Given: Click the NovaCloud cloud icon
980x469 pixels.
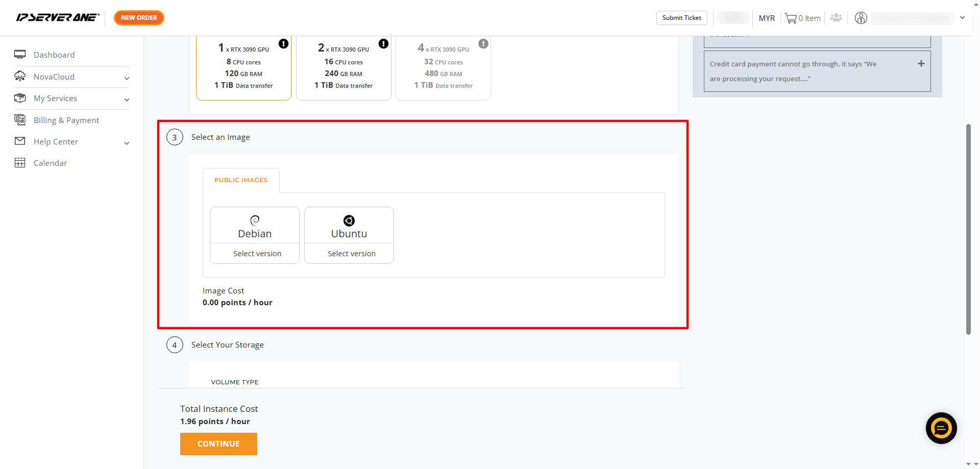Looking at the screenshot, I should click(x=20, y=76).
